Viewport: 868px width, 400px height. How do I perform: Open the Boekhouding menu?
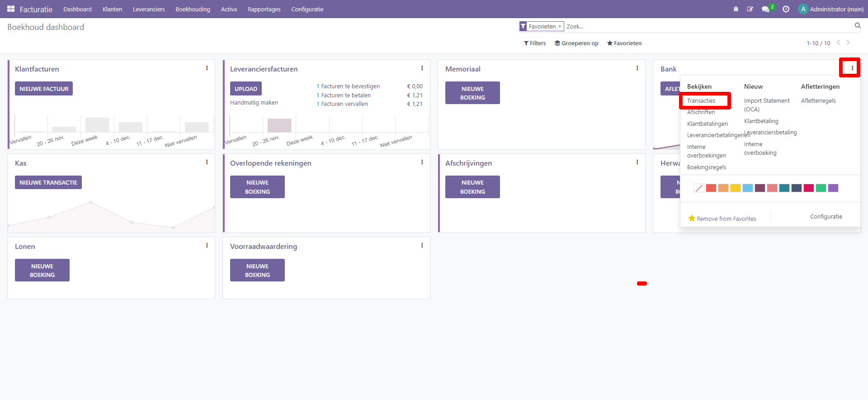193,9
